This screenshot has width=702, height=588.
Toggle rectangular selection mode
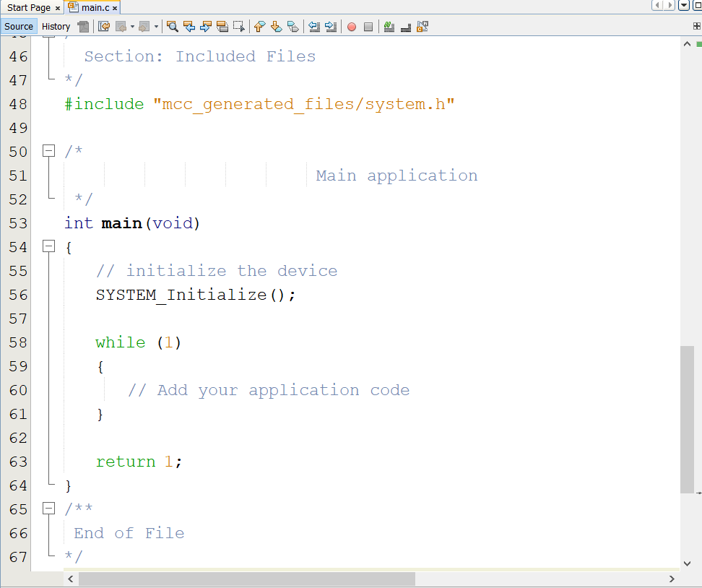coord(239,27)
